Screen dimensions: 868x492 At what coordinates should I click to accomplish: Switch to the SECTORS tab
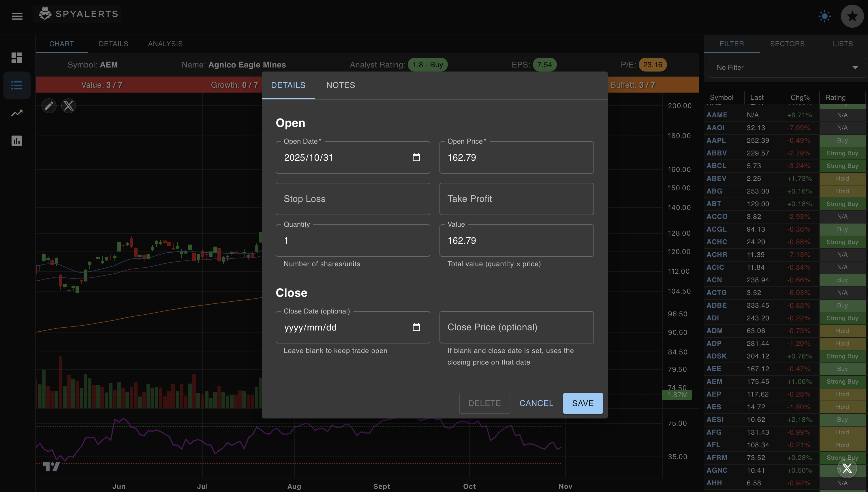pyautogui.click(x=788, y=44)
